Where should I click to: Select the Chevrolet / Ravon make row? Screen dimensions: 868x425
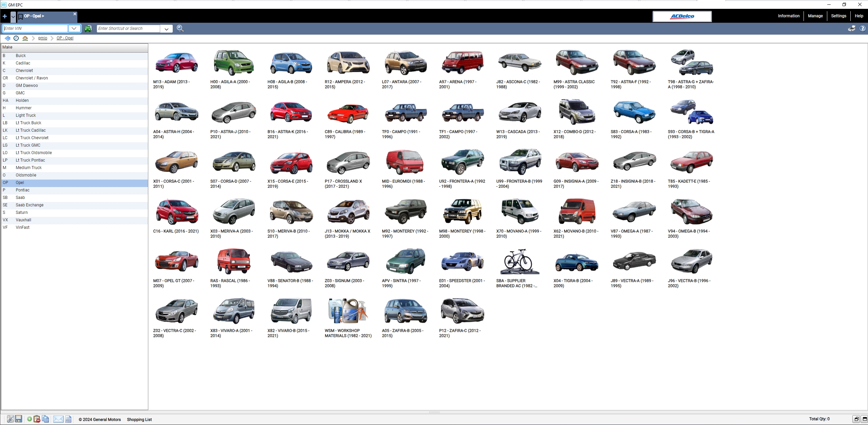coord(75,78)
